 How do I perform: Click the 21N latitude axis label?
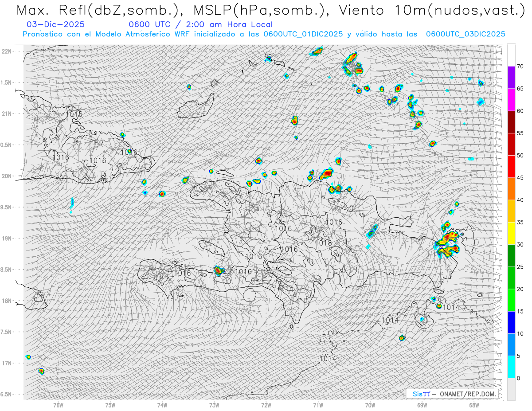pyautogui.click(x=8, y=114)
